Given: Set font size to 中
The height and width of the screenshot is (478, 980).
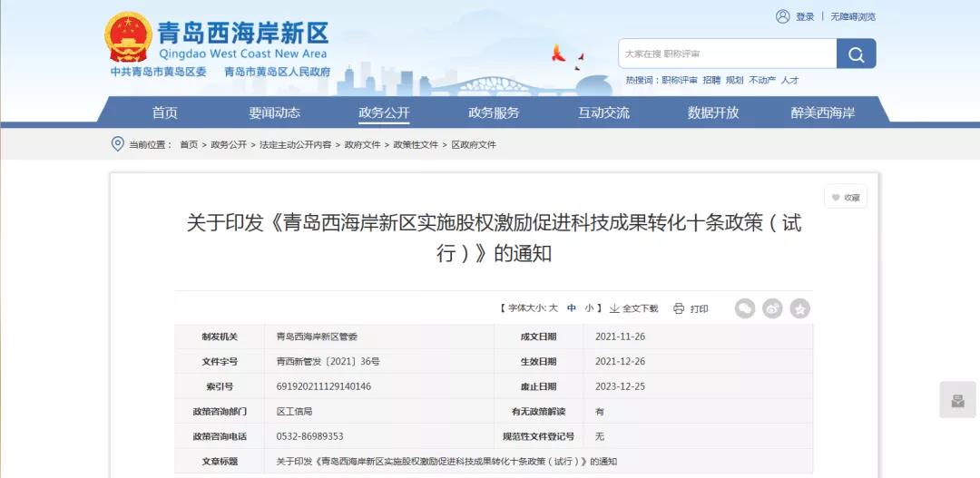Looking at the screenshot, I should (x=572, y=308).
